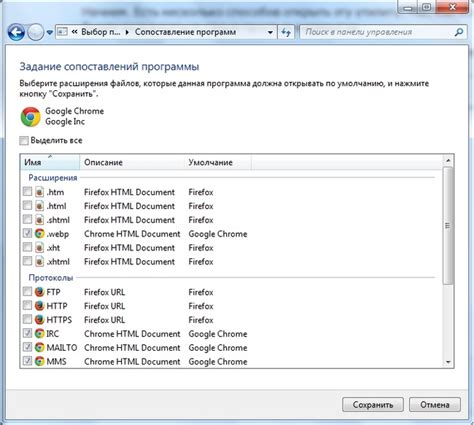Screen dimensions: 474x425
Task: Minimize the window
Action: (x=408, y=7)
